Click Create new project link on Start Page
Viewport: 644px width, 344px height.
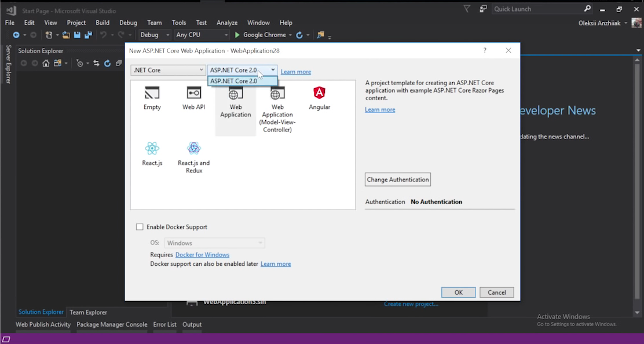[411, 304]
